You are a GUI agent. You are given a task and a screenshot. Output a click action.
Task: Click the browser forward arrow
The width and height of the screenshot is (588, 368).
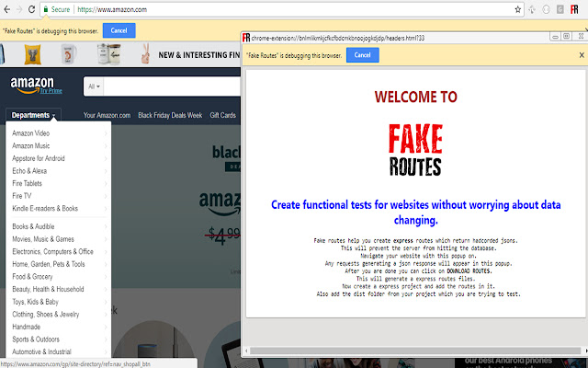[x=19, y=9]
